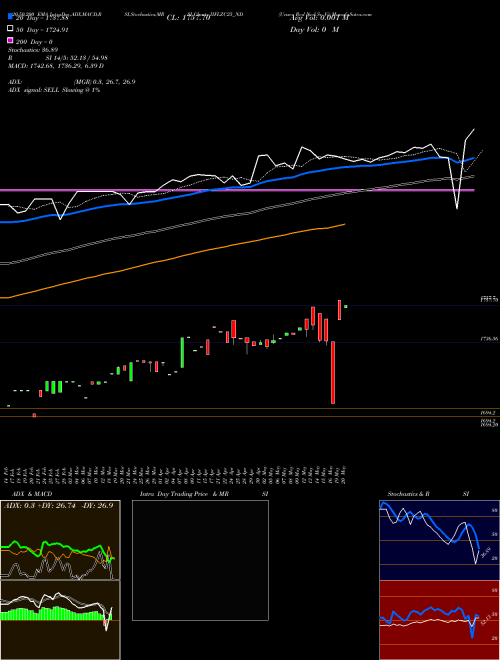This screenshot has width=500, height=660.
Task: Click the blue 20 Day legend swatch
Action: pyautogui.click(x=11, y=17)
